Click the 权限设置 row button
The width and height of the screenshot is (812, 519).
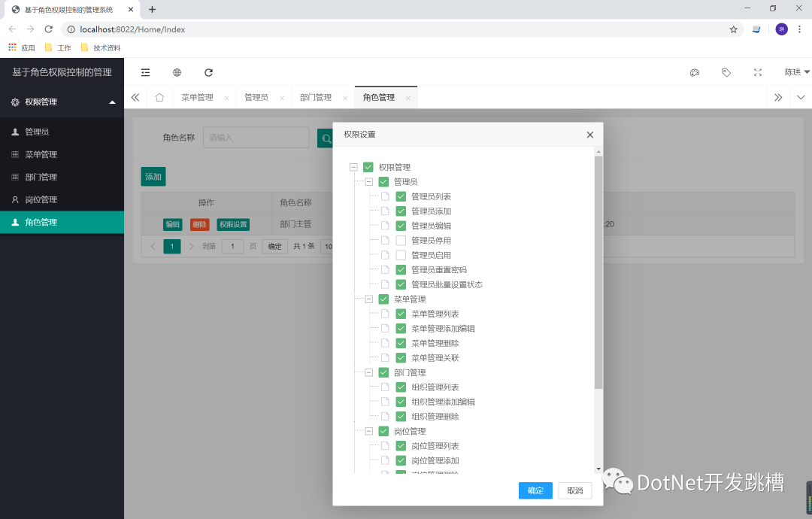pyautogui.click(x=233, y=224)
